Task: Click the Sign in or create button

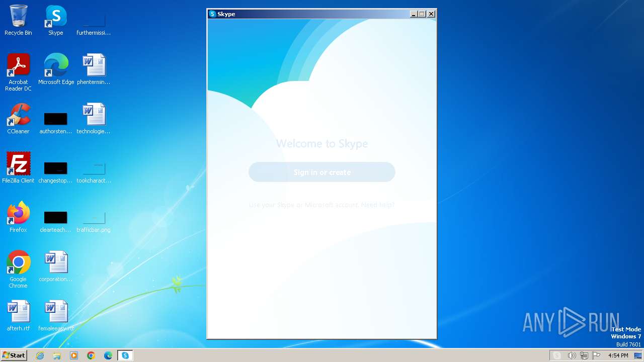Action: click(x=322, y=172)
